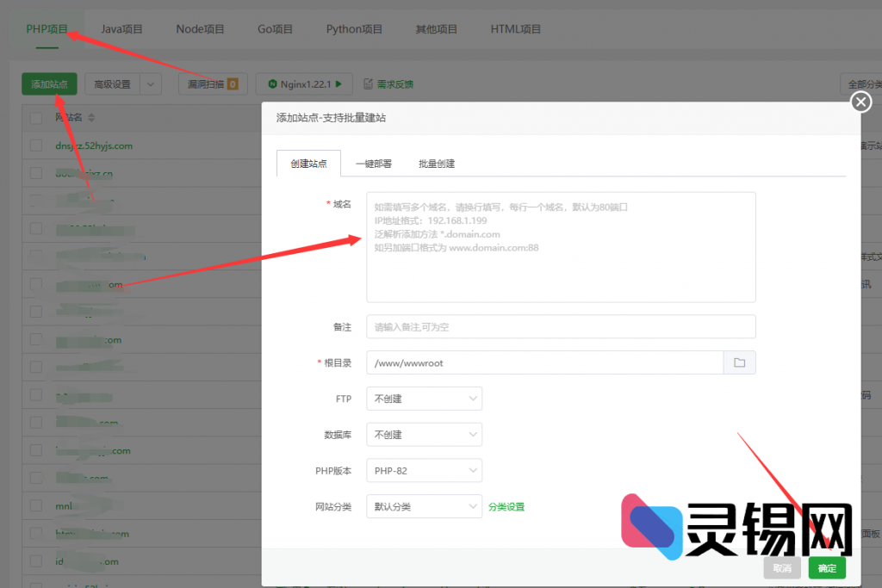The height and width of the screenshot is (588, 882).
Task: Close the add-site dialog with X icon
Action: 860,102
